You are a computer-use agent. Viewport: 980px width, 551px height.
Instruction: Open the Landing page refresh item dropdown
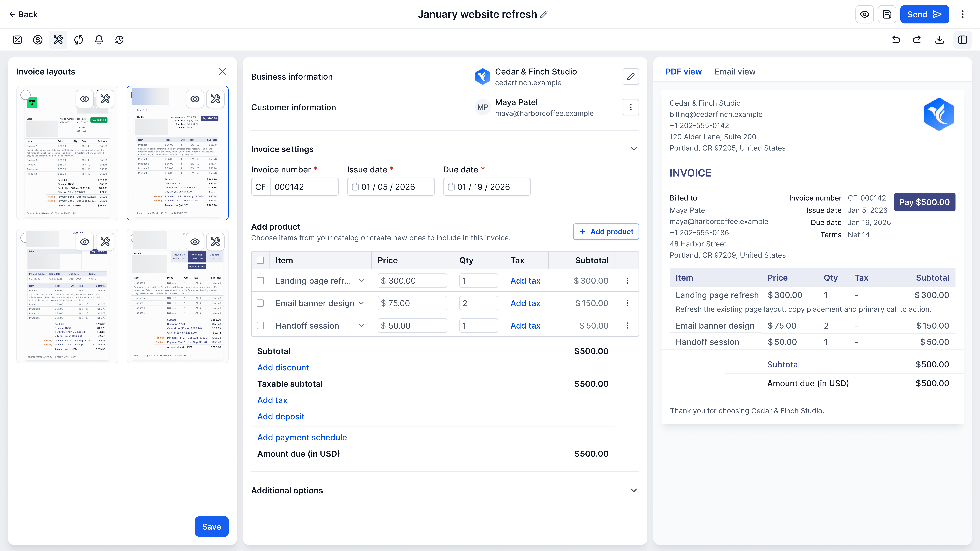(x=361, y=281)
